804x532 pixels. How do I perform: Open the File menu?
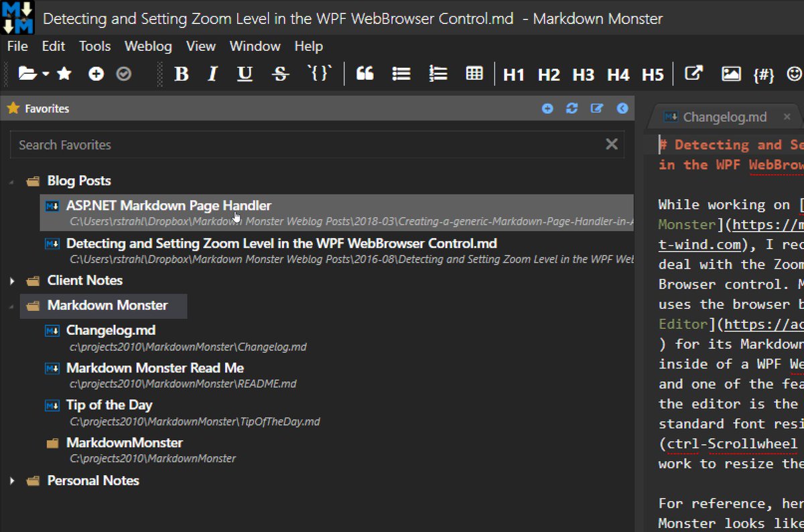(17, 46)
